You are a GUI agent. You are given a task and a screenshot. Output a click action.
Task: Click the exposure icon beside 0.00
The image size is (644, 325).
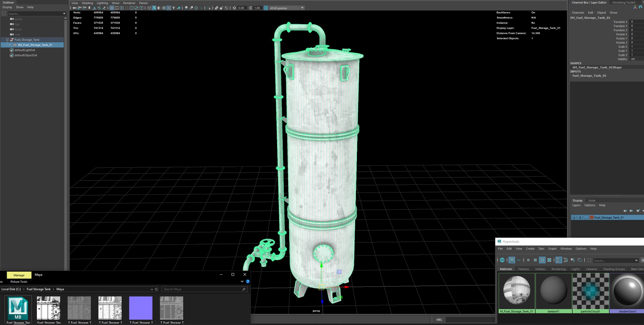click(x=234, y=8)
